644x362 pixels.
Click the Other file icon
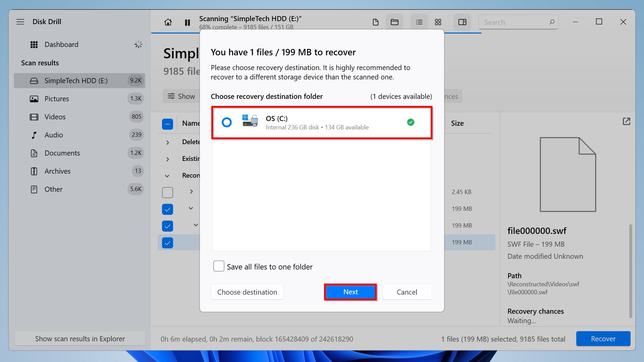(x=34, y=189)
